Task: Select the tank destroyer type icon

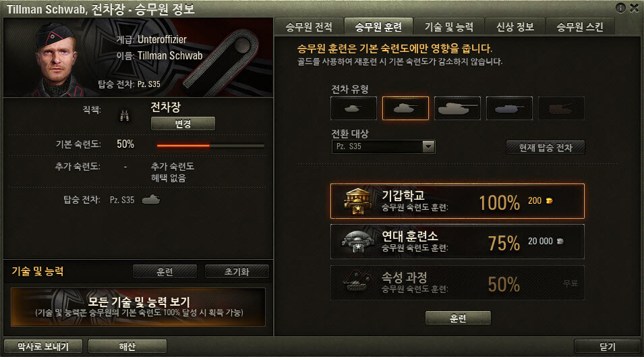Action: click(x=509, y=109)
